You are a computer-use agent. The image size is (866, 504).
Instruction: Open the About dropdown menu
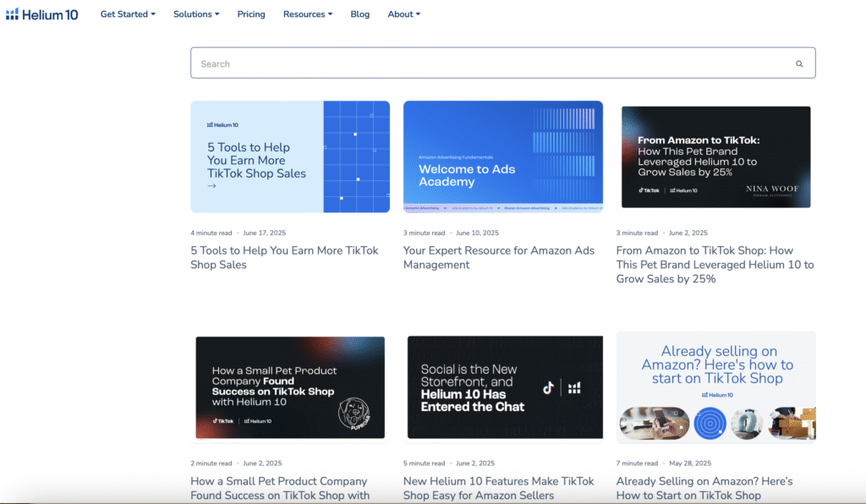pyautogui.click(x=403, y=14)
